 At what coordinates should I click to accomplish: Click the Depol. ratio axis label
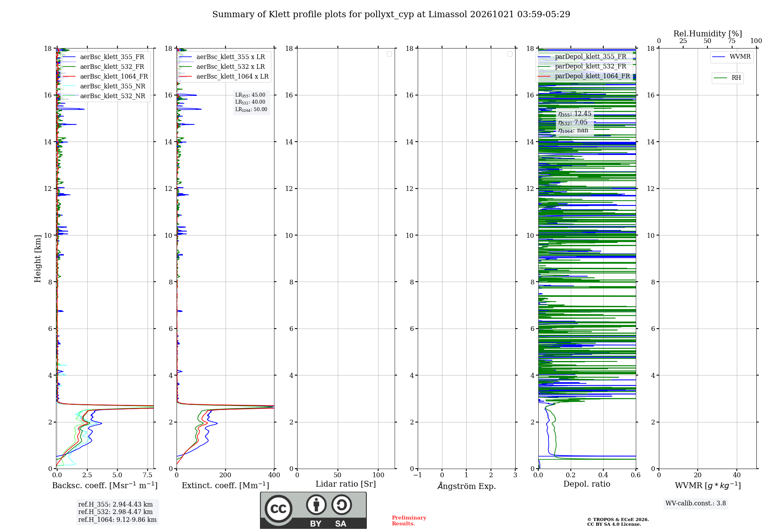coord(587,484)
